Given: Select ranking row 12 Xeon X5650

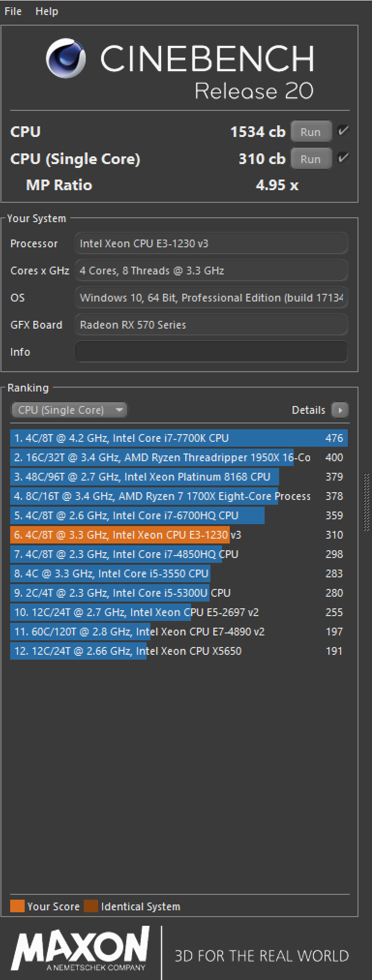Looking at the screenshot, I should pos(179,651).
